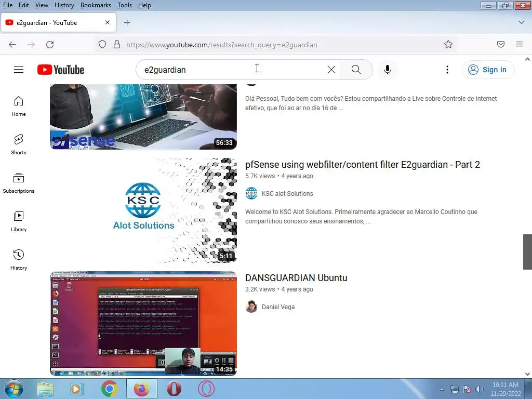Open the YouTube hamburger guide menu
Image resolution: width=532 pixels, height=399 pixels.
[19, 70]
